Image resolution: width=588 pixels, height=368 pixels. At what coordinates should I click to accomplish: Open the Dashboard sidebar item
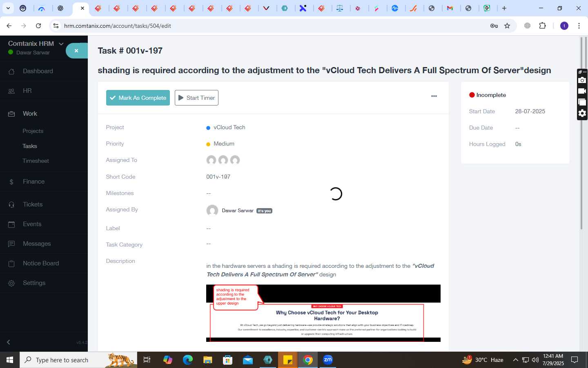[x=38, y=71]
